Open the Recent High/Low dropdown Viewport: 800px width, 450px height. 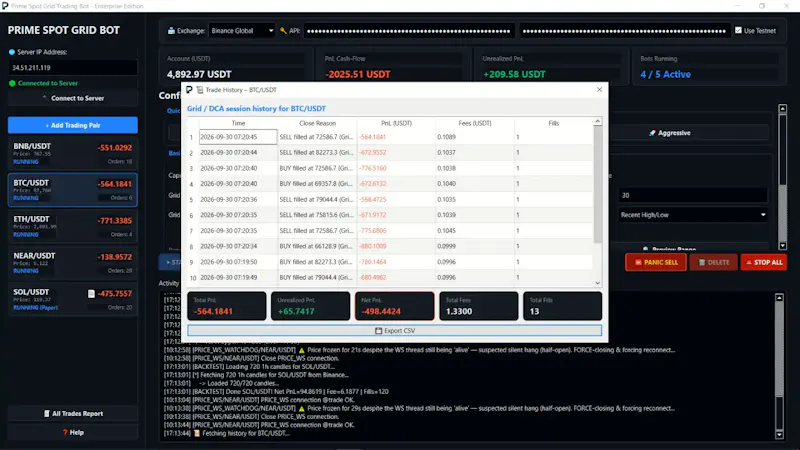(x=693, y=215)
